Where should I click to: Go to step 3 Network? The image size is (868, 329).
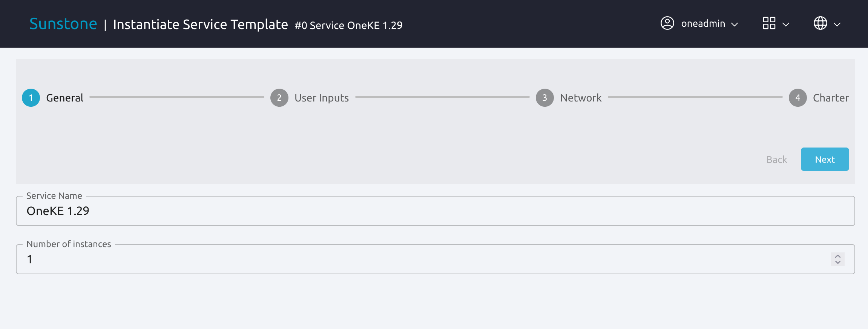569,98
